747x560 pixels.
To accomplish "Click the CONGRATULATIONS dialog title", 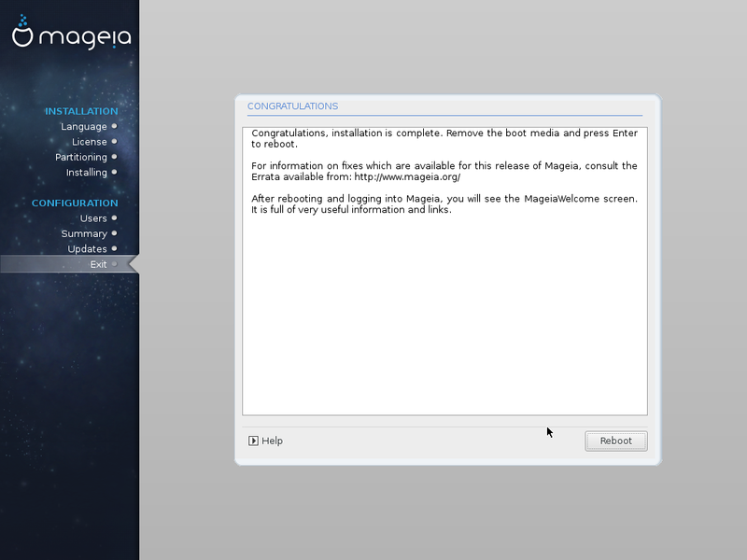I will [x=292, y=106].
